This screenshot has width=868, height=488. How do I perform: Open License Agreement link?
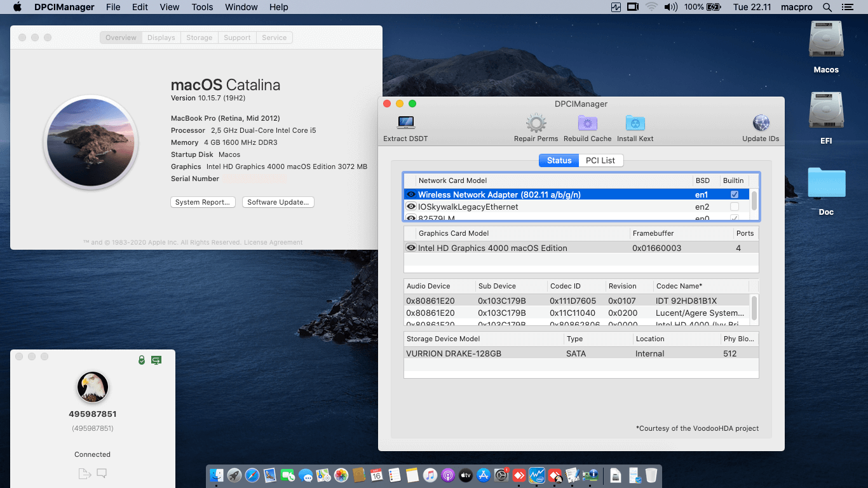pos(273,242)
